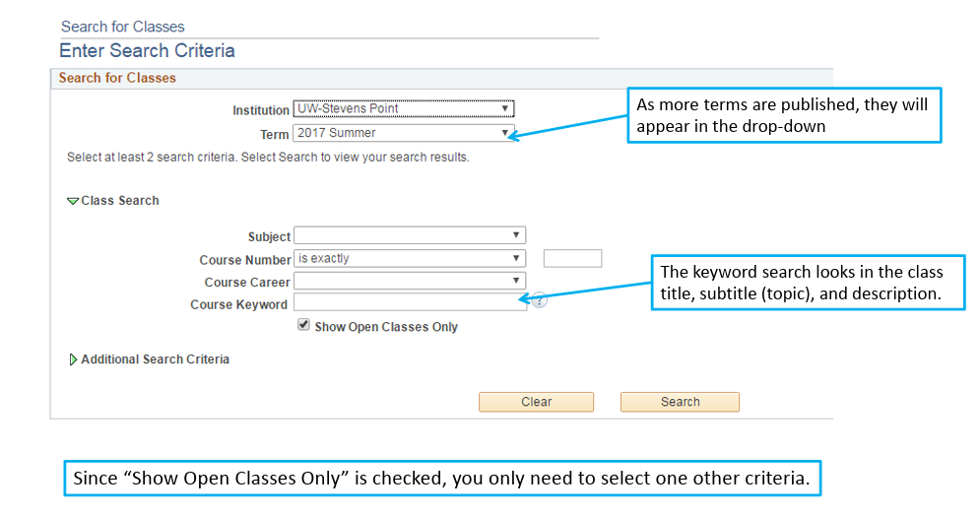Uncheck Show Open Classes Only checkbox
Viewport: 980px width, 517px height.
coord(303,324)
